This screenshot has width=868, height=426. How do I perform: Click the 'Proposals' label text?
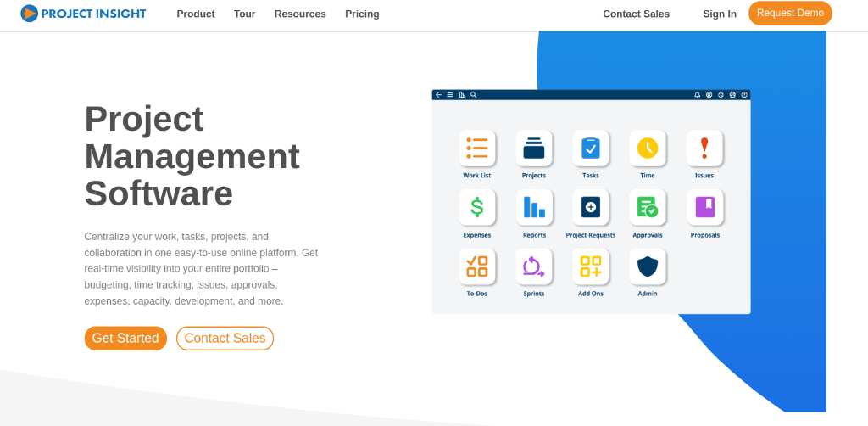pyautogui.click(x=704, y=235)
